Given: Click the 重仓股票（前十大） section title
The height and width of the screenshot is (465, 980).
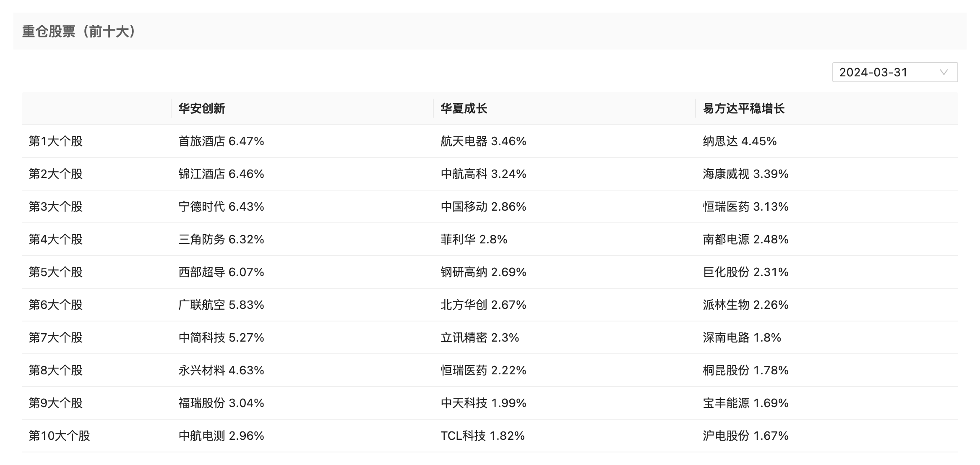Looking at the screenshot, I should click(x=79, y=31).
